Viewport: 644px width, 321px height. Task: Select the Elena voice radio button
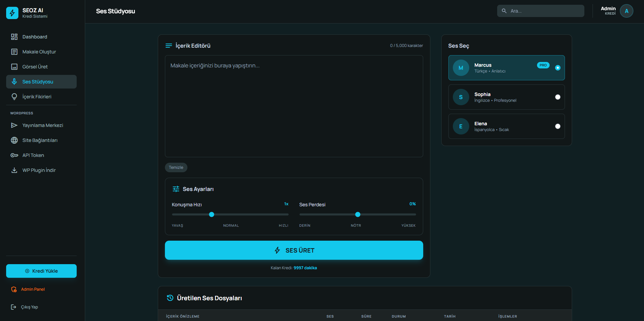point(558,126)
